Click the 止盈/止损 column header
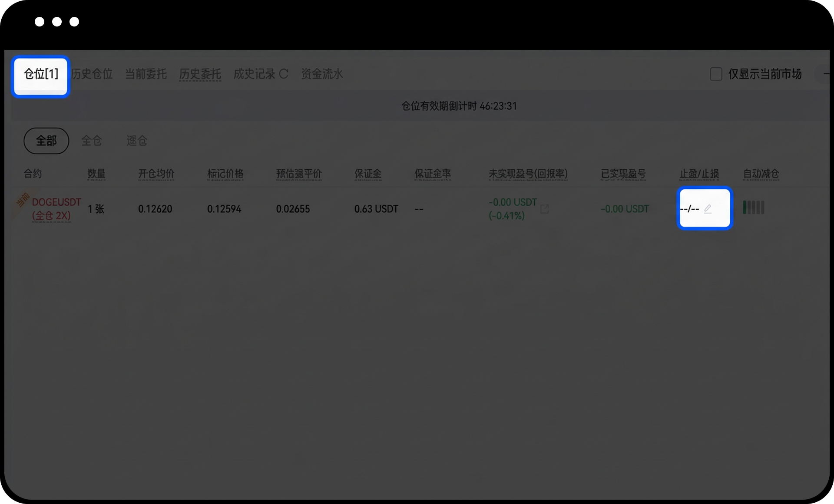 pyautogui.click(x=699, y=174)
